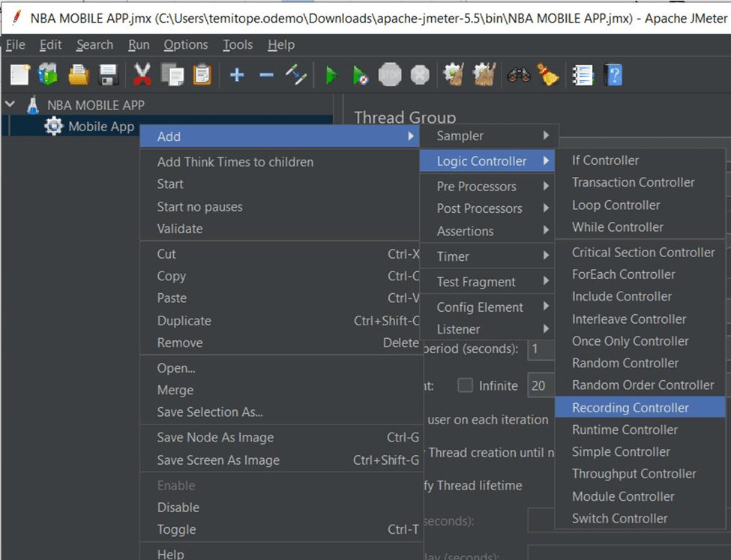
Task: Click the Cut scissors icon
Action: [x=142, y=75]
